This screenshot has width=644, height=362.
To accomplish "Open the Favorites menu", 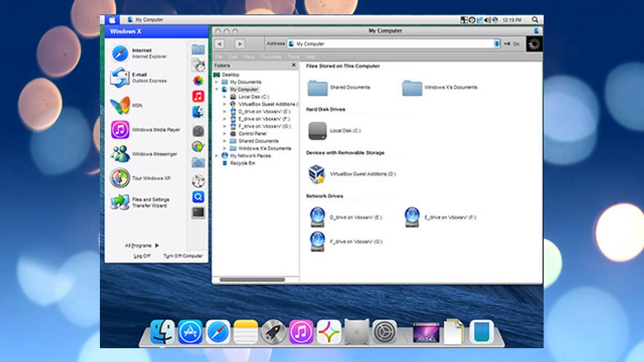I will click(271, 57).
